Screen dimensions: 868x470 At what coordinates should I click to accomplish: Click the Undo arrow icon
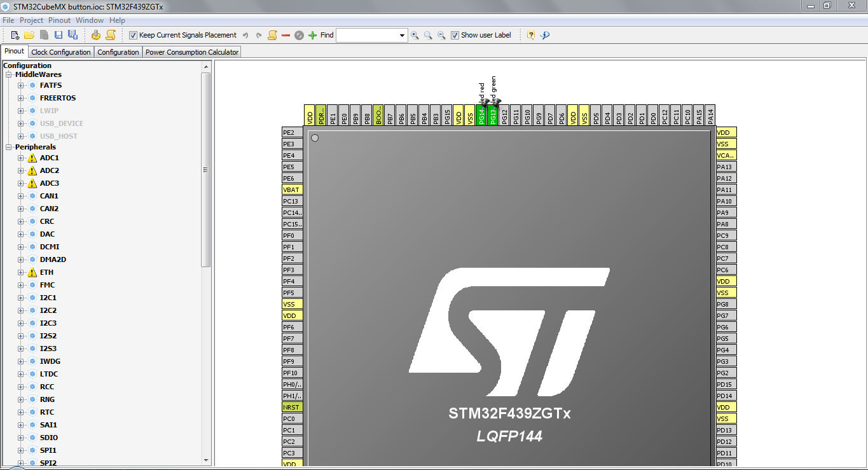click(245, 35)
